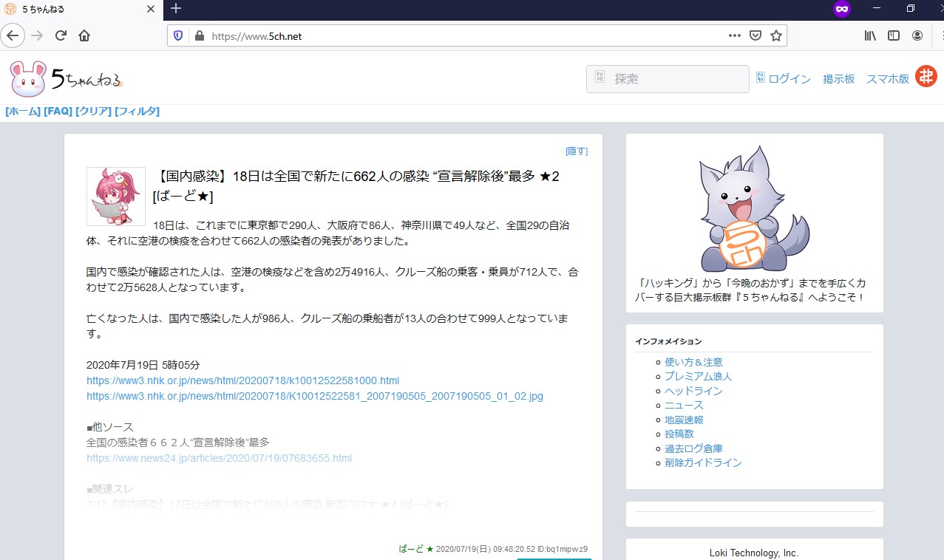Open page actions three-dot menu
Image resolution: width=944 pixels, height=560 pixels.
[734, 35]
